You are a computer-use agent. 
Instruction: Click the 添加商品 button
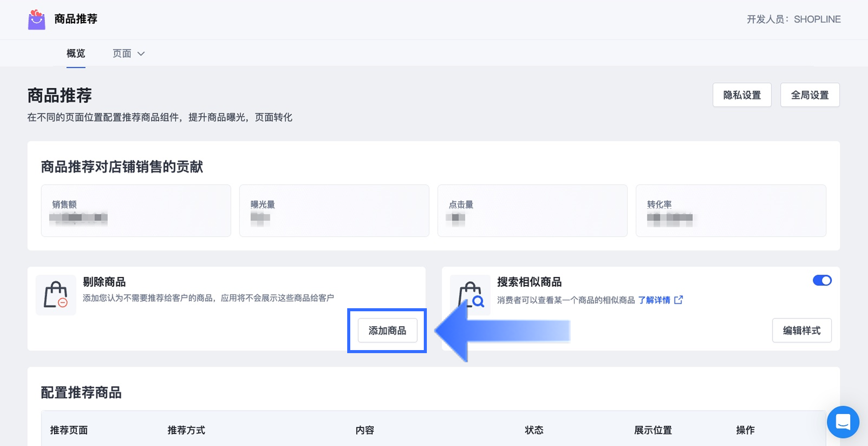(x=387, y=331)
